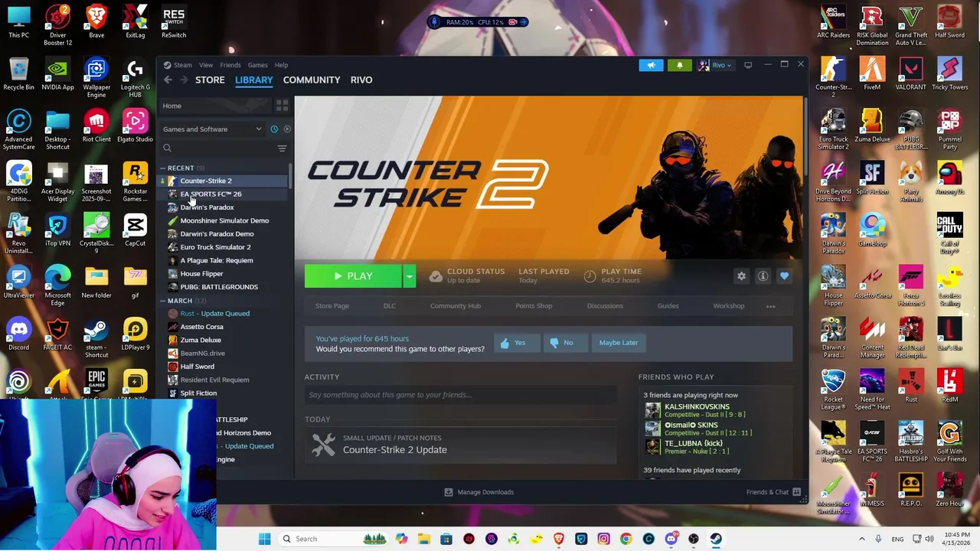
Task: Go forward with the Steam forward arrow
Action: tap(184, 80)
